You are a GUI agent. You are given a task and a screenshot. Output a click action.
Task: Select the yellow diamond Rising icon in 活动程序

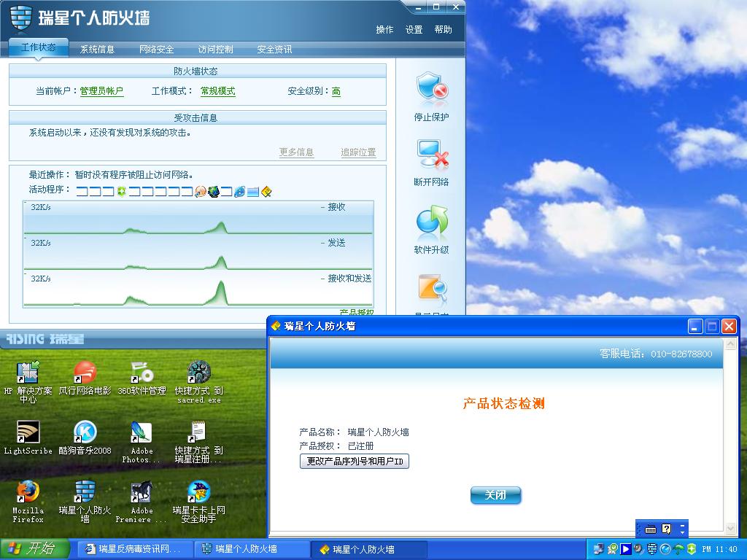point(266,192)
